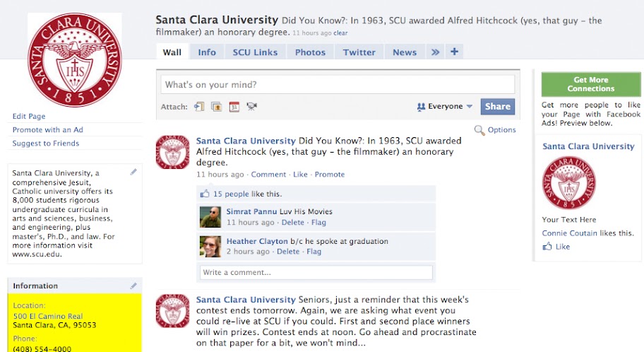This screenshot has width=644, height=352.
Task: Expand more tabs with double-arrow chevron
Action: (x=435, y=52)
